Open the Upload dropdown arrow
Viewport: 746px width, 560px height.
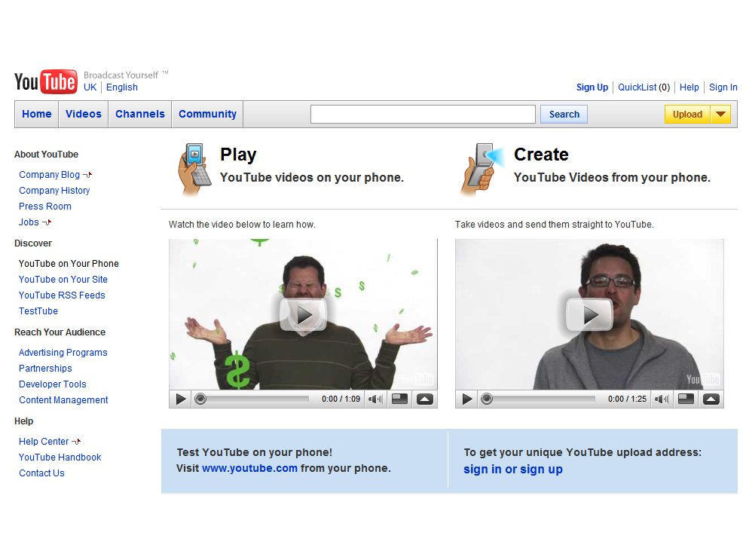point(721,115)
